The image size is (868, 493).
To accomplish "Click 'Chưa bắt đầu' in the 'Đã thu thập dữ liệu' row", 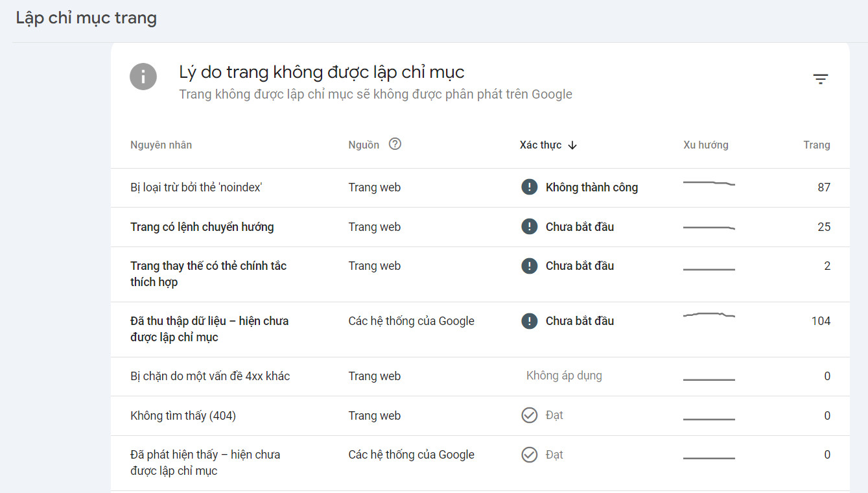I will (x=580, y=321).
